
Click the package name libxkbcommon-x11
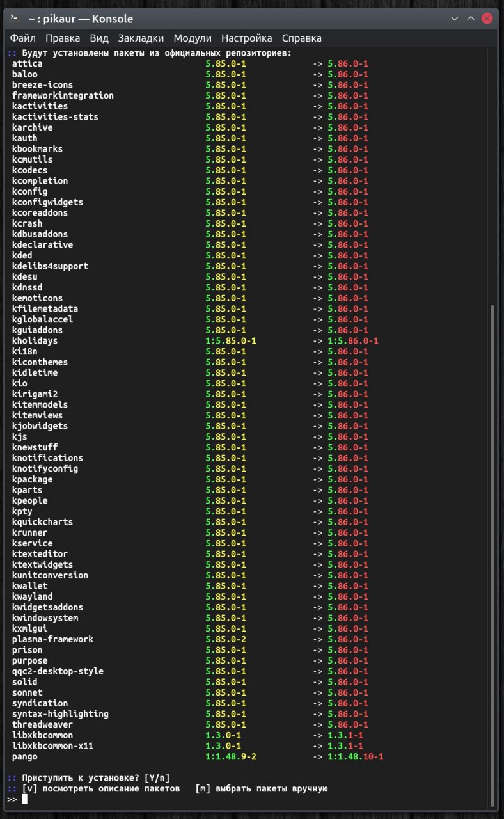pos(52,746)
